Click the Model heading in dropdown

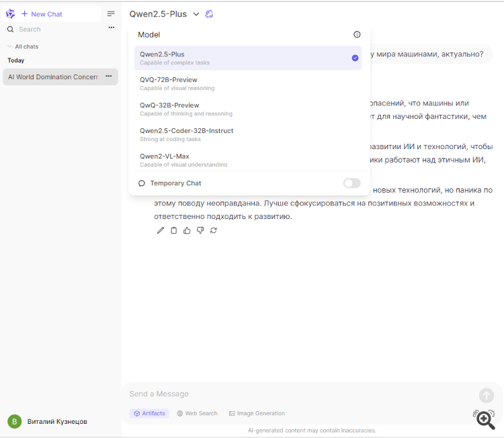pyautogui.click(x=149, y=35)
